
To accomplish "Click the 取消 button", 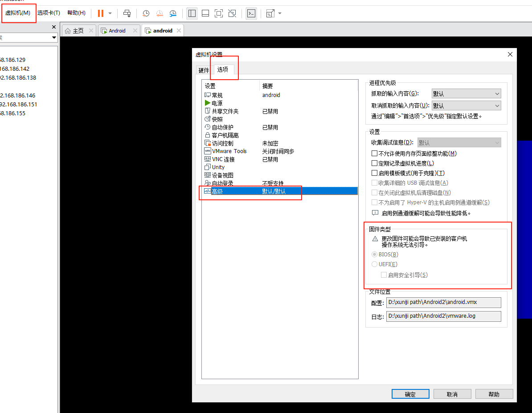I will [x=452, y=394].
